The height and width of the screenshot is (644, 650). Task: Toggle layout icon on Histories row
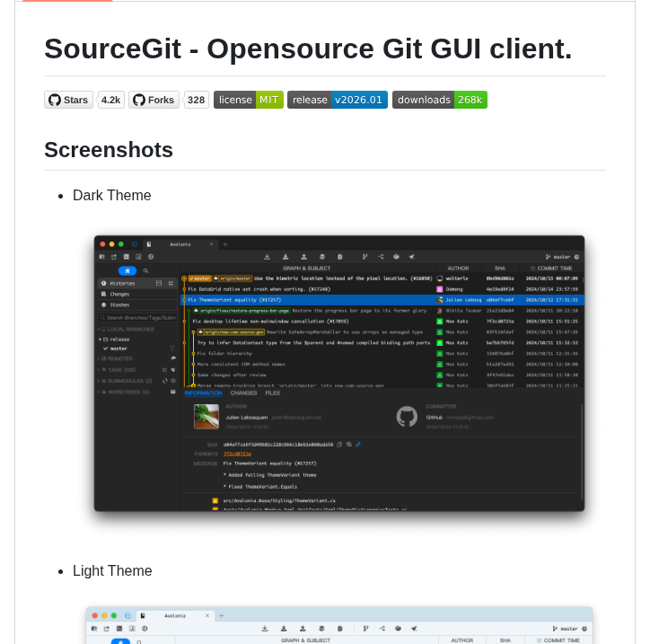pos(159,283)
